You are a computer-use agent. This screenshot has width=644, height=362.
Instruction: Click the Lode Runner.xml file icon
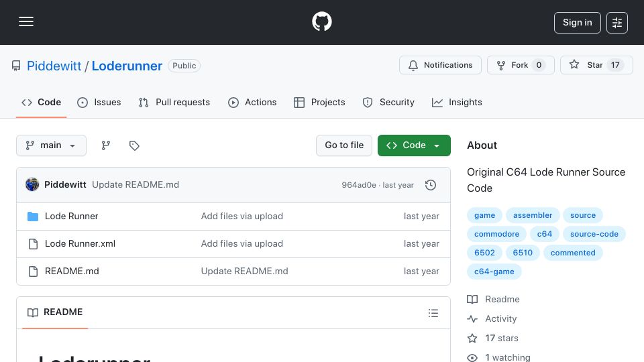33,244
